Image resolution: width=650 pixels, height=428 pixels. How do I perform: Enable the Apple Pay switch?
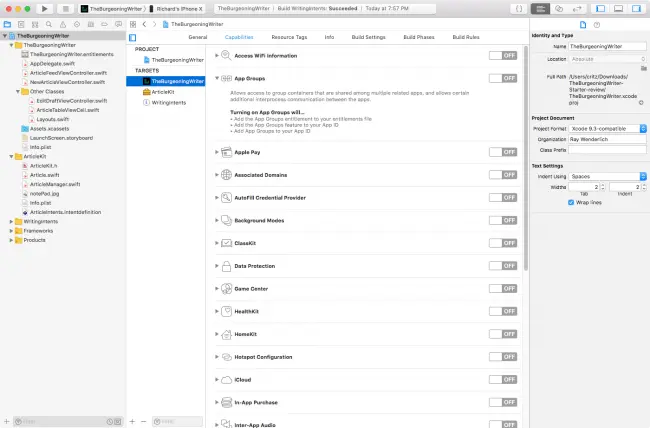pos(503,152)
